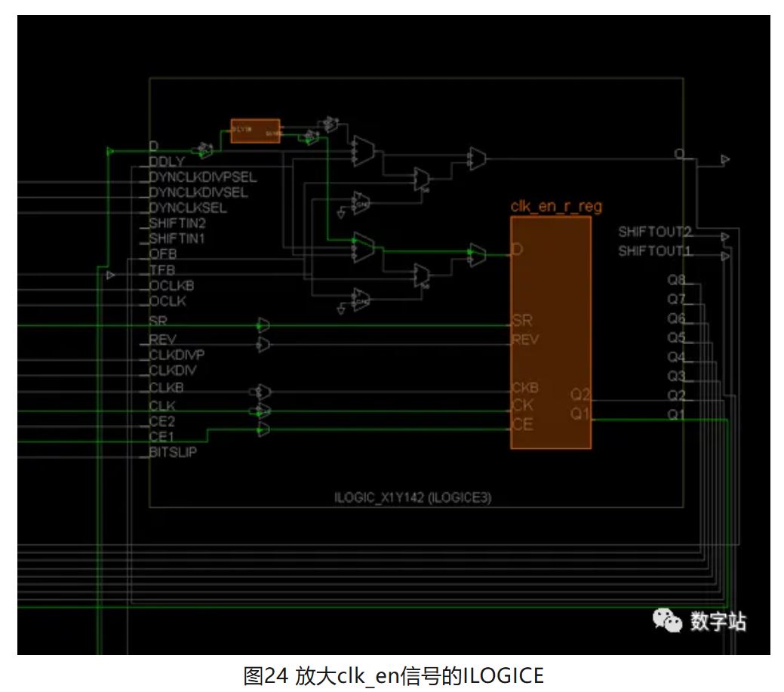Click the OFB pin label
The height and width of the screenshot is (692, 784).
(x=163, y=254)
